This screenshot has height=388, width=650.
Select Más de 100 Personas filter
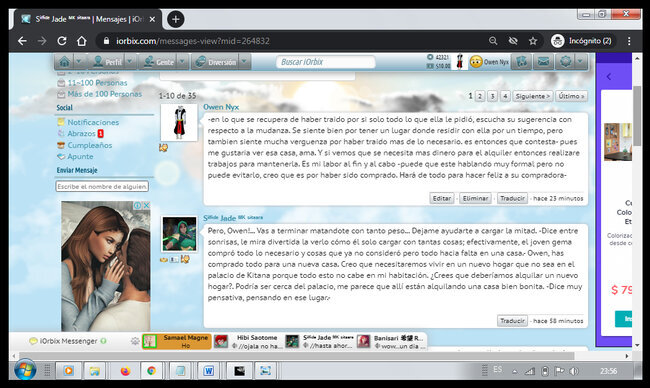coord(104,94)
